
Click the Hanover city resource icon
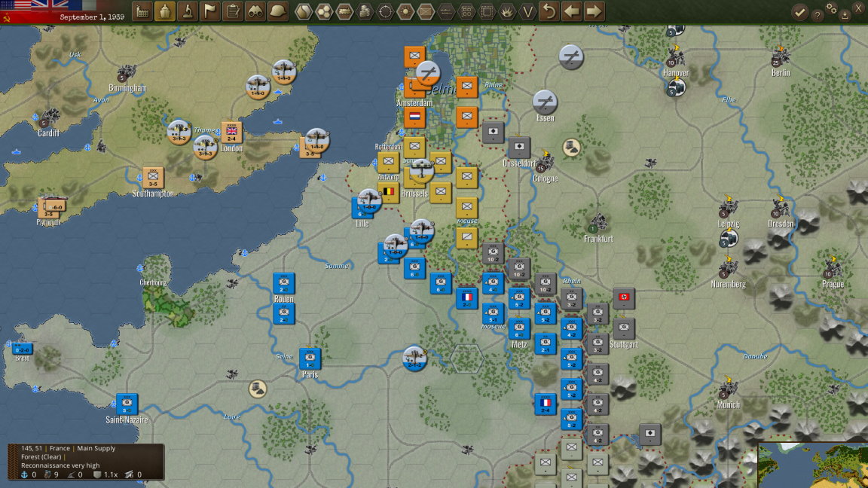point(675,56)
